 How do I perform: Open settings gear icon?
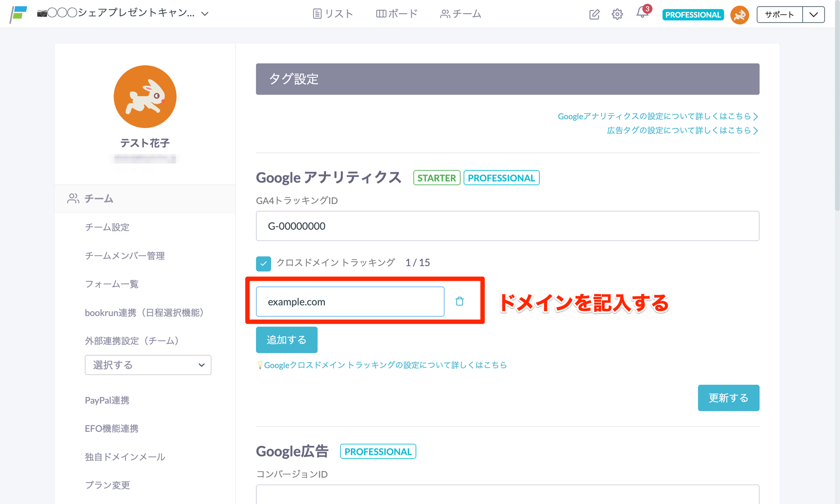(617, 14)
